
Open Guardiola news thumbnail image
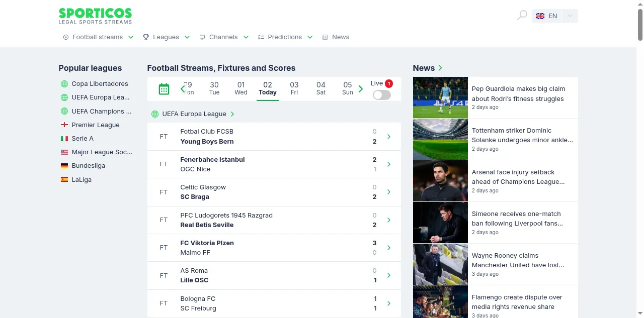[x=440, y=97]
